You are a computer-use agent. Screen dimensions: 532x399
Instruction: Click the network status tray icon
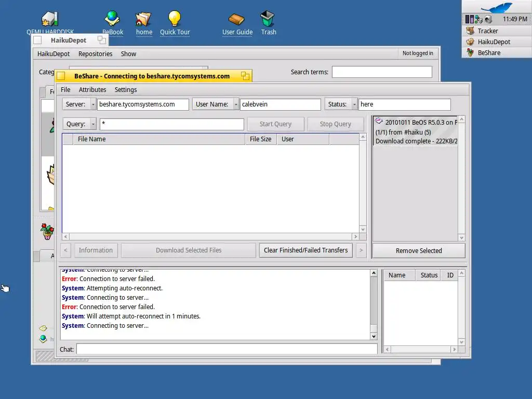coord(478,19)
